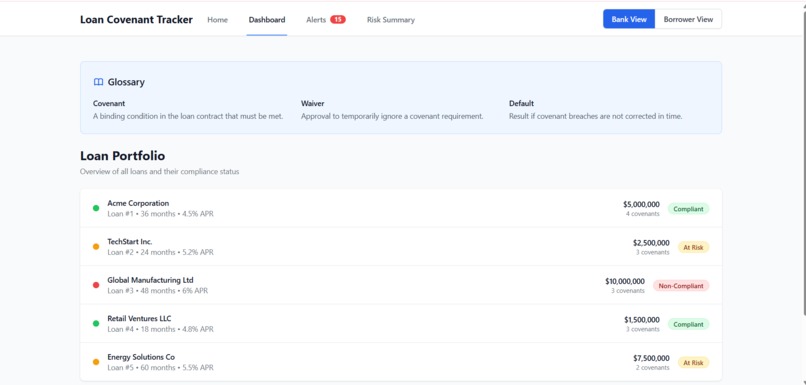Click "Loan #4 • 18 months • 4.8% APR"
Viewport: 806px width, 385px height.
tap(160, 329)
